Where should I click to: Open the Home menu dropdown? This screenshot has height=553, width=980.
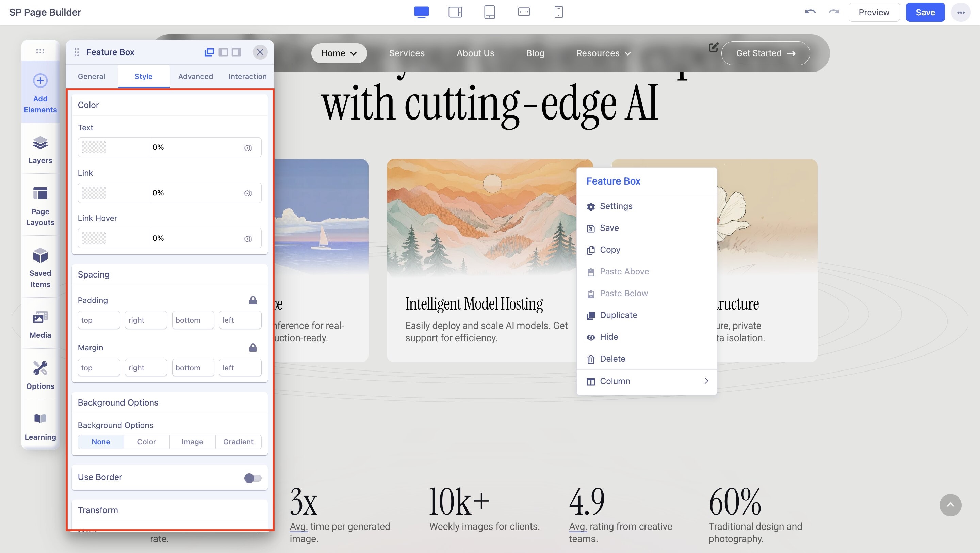coord(339,53)
